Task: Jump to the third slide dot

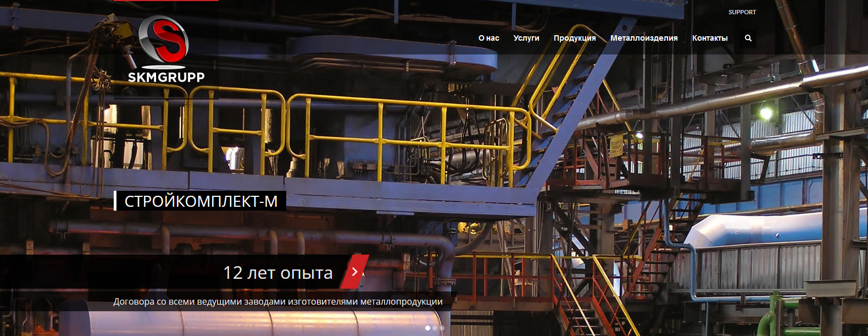Action: pos(442,328)
